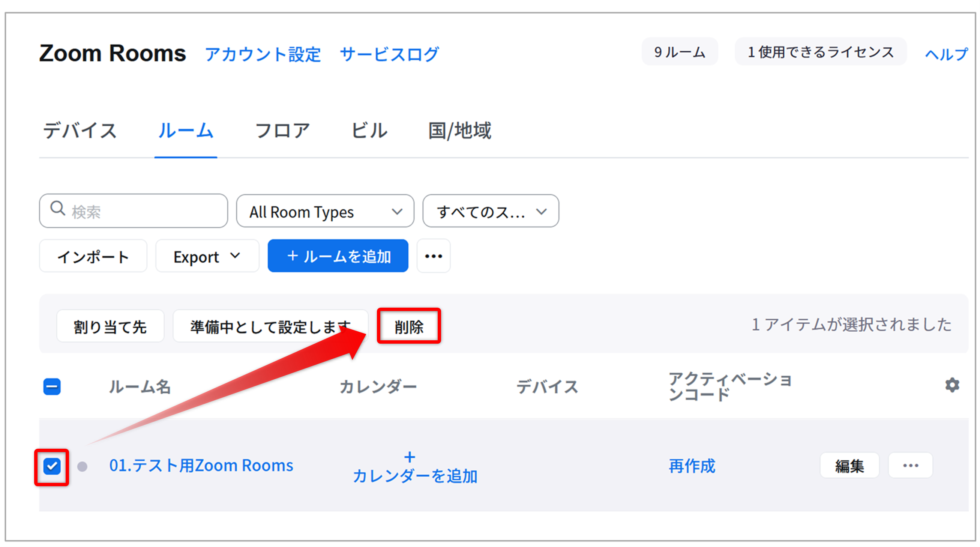The width and height of the screenshot is (980, 547).
Task: Open the サービスログ link
Action: click(389, 54)
